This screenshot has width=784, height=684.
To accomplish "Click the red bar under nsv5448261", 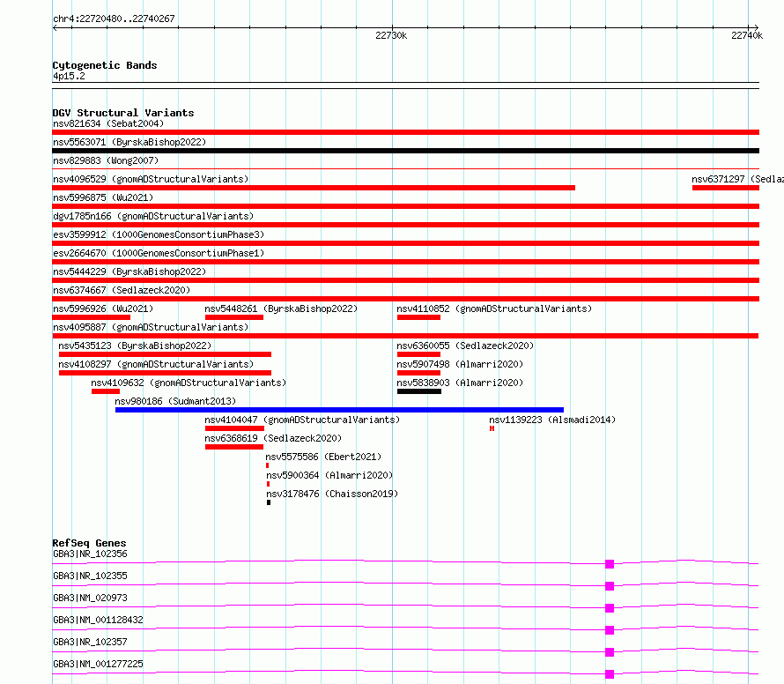I will tap(234, 317).
